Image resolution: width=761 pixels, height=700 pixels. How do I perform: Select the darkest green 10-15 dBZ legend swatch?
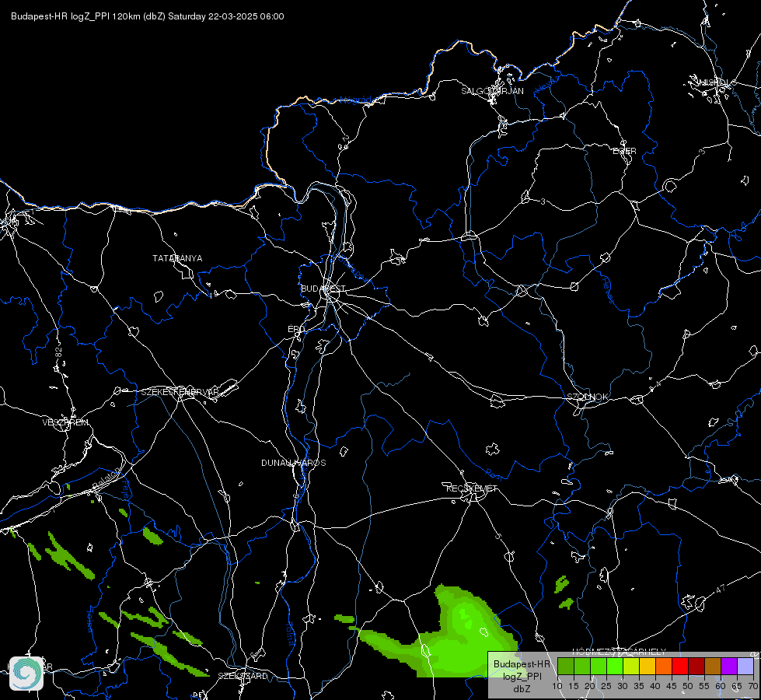(565, 666)
